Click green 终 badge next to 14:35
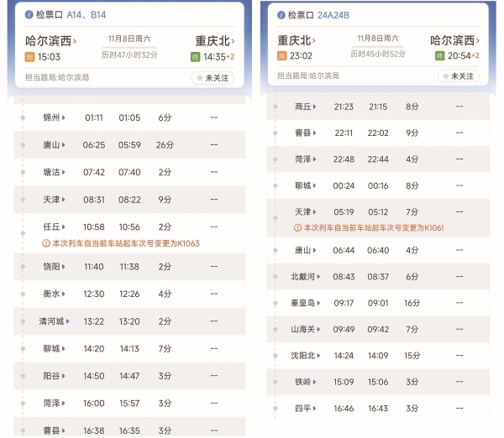The height and width of the screenshot is (438, 504). [195, 57]
